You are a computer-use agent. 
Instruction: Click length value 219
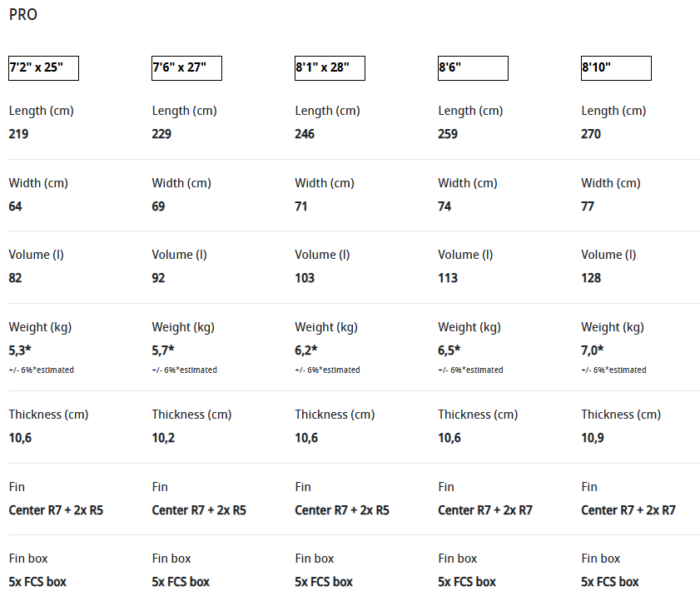click(18, 134)
